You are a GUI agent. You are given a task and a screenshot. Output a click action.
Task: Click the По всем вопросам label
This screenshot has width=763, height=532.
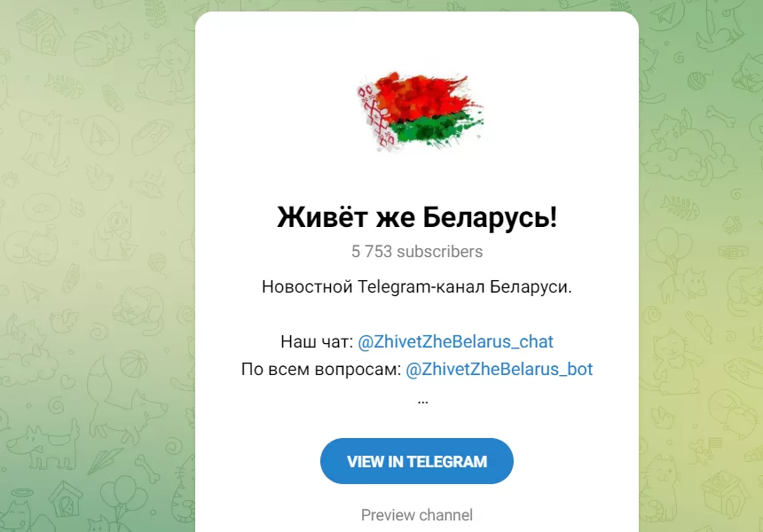click(321, 369)
